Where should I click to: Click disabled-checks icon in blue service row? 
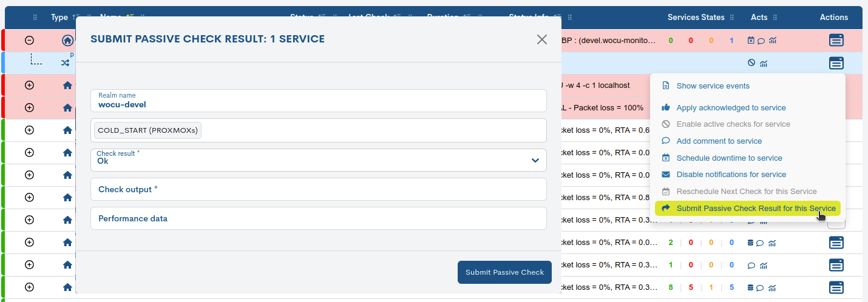point(751,62)
